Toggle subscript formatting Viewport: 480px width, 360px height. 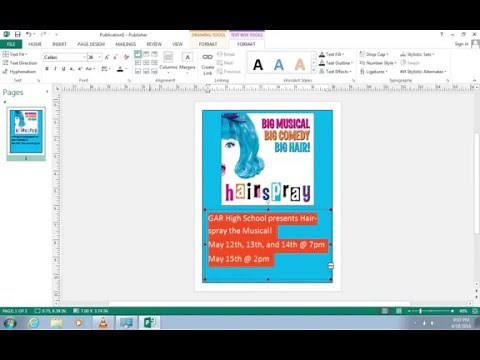point(72,69)
